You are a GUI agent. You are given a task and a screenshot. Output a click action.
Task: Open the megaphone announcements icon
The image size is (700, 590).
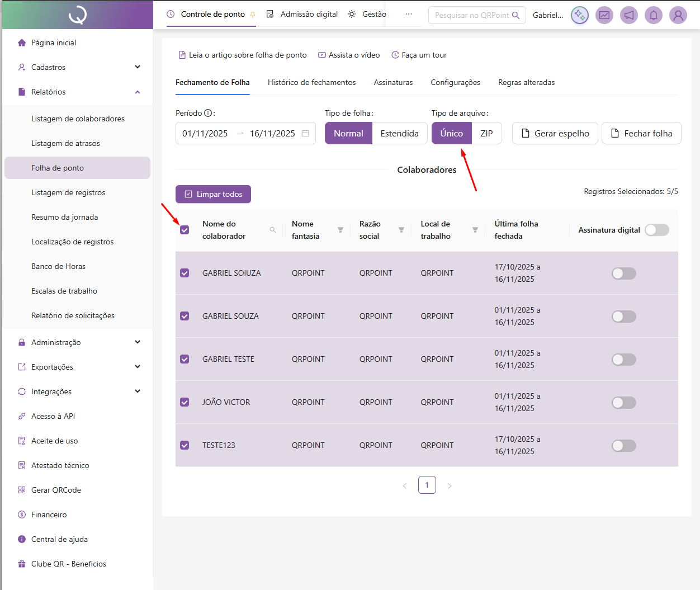(629, 15)
